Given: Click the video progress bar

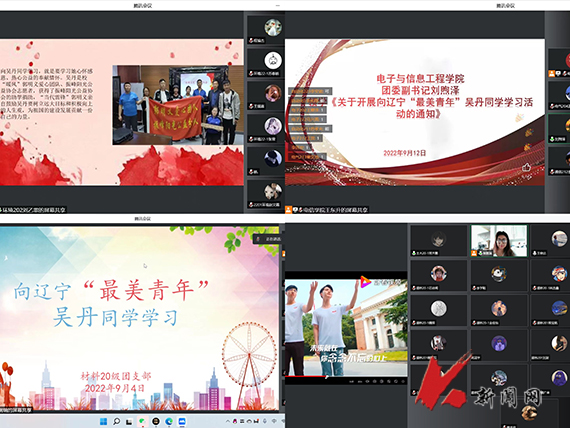Looking at the screenshot, I should 346,376.
